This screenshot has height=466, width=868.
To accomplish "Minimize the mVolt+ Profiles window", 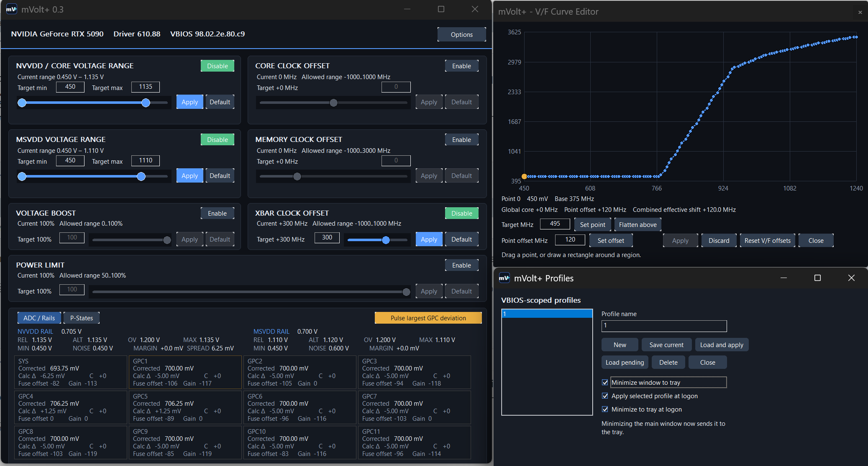I will coord(784,278).
